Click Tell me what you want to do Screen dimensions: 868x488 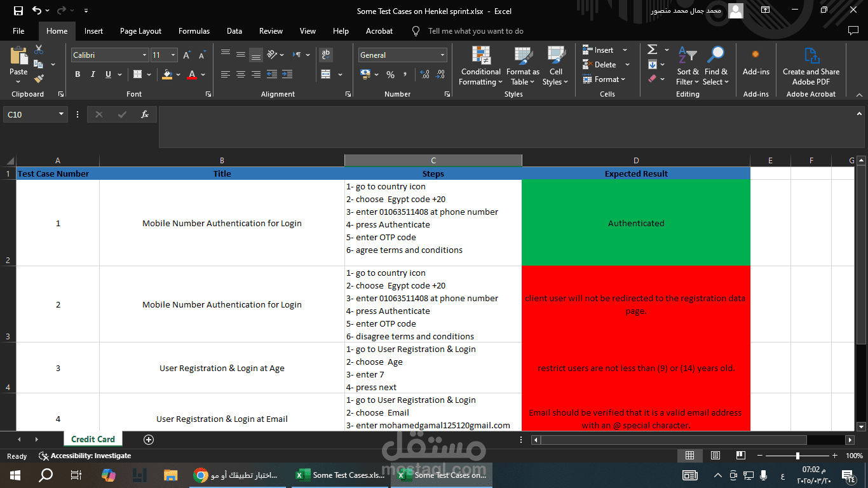pos(475,30)
